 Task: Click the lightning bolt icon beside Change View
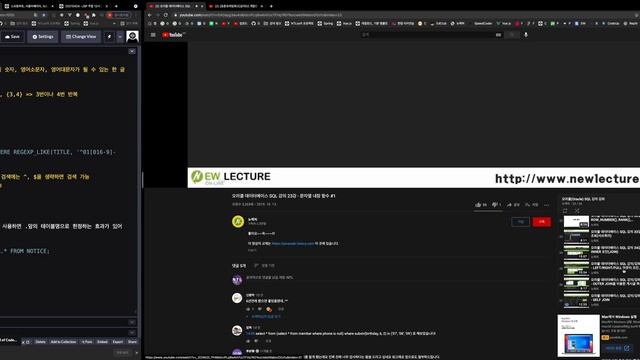pyautogui.click(x=109, y=37)
